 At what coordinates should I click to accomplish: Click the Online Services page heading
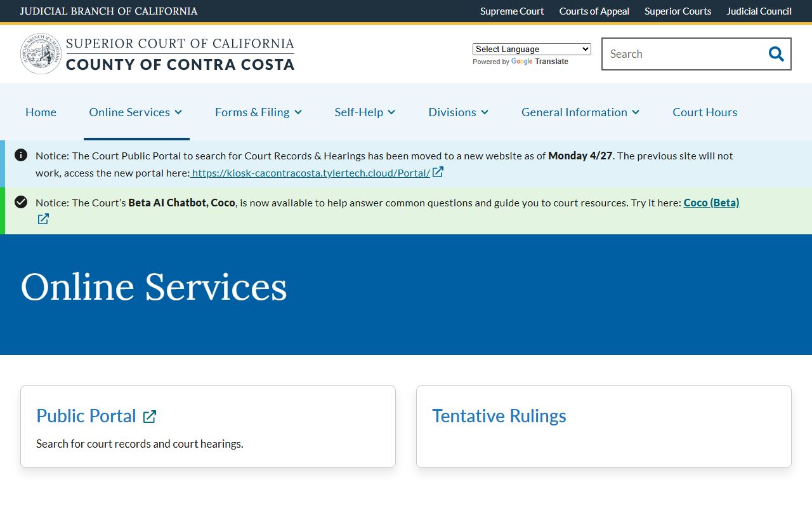coord(154,287)
